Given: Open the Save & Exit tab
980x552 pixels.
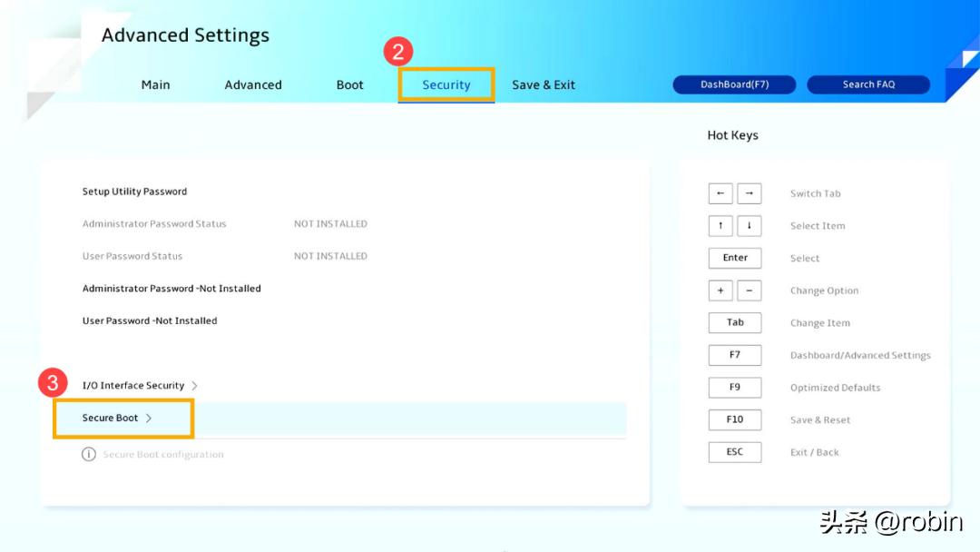Looking at the screenshot, I should [x=543, y=84].
